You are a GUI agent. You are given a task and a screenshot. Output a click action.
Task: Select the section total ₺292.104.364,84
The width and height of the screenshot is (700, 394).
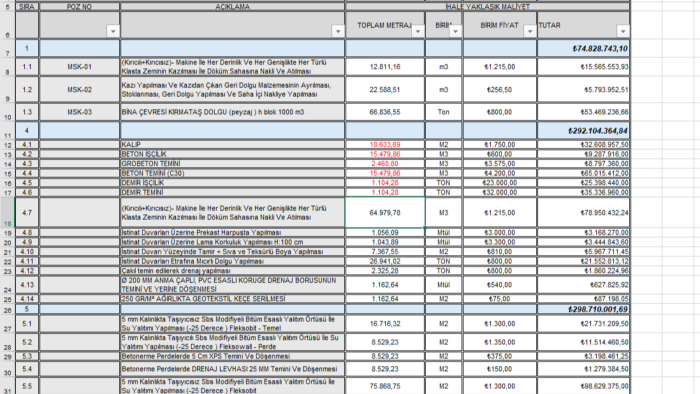tap(583, 131)
